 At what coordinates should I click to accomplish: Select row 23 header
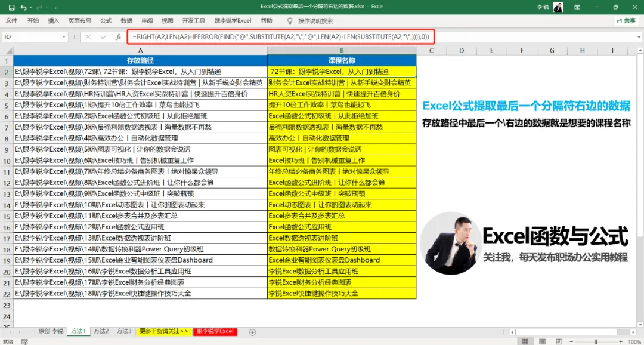pos(7,306)
